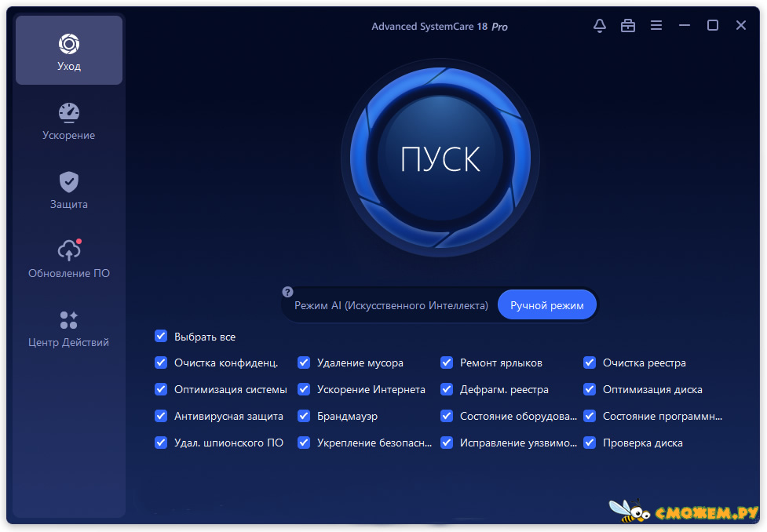Click the help question mark icon
The image size is (767, 532).
(287, 292)
